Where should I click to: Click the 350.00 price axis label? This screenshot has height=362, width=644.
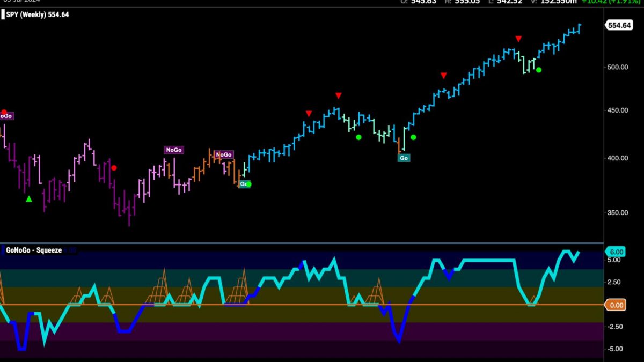tap(618, 212)
